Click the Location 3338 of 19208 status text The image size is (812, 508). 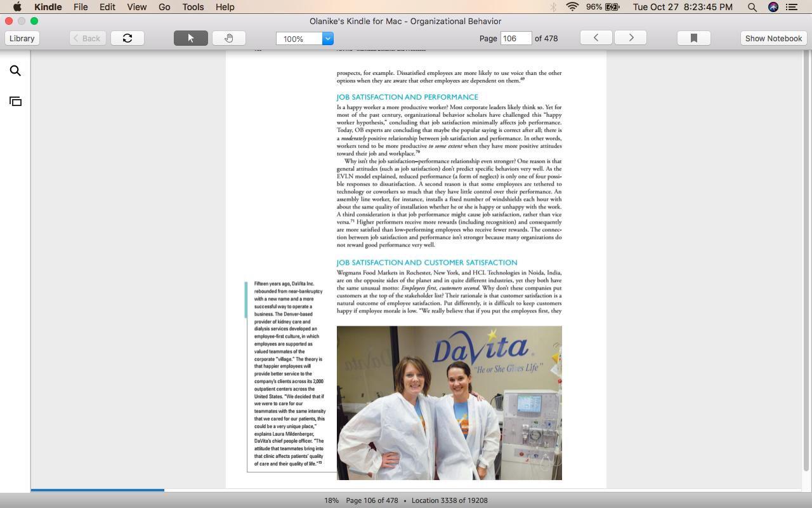(450, 500)
